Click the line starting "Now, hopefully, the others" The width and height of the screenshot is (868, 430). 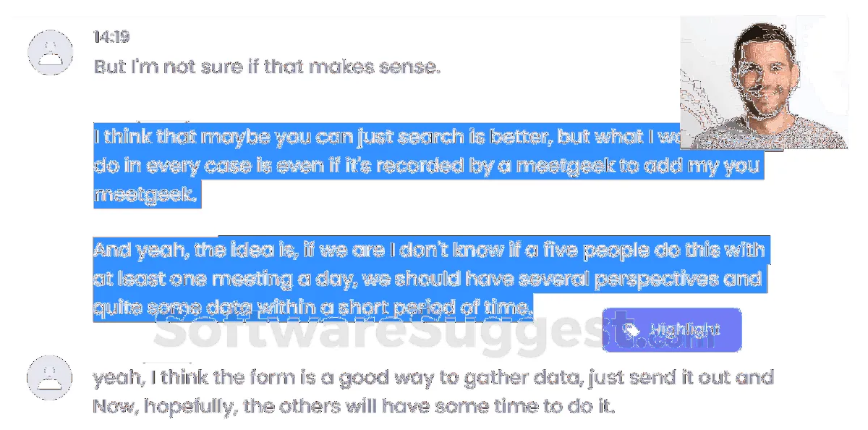(353, 407)
